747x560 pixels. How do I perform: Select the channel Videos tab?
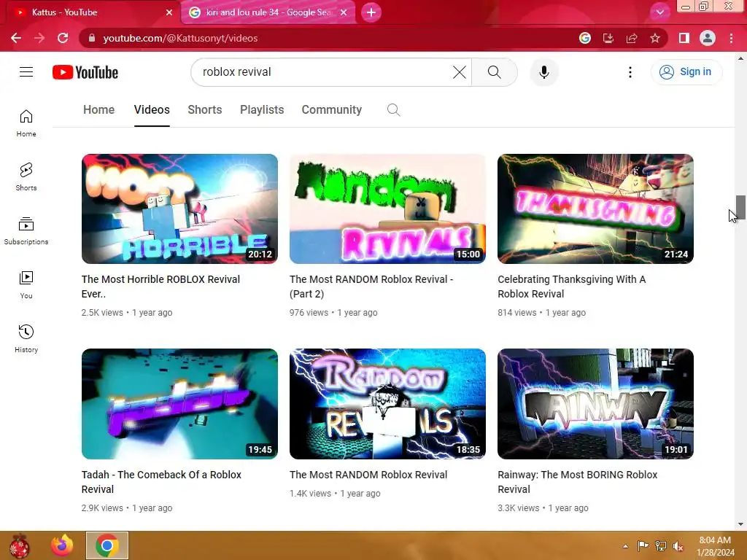coord(152,110)
